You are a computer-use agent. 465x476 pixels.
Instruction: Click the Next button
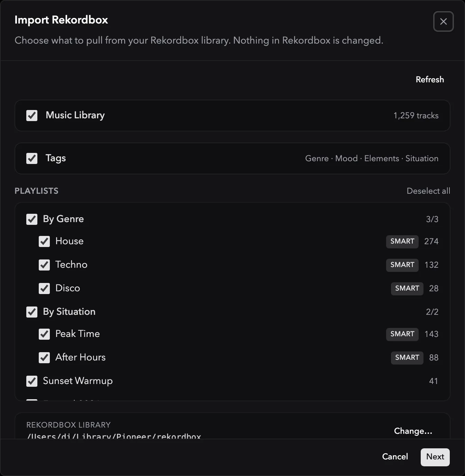pyautogui.click(x=435, y=457)
